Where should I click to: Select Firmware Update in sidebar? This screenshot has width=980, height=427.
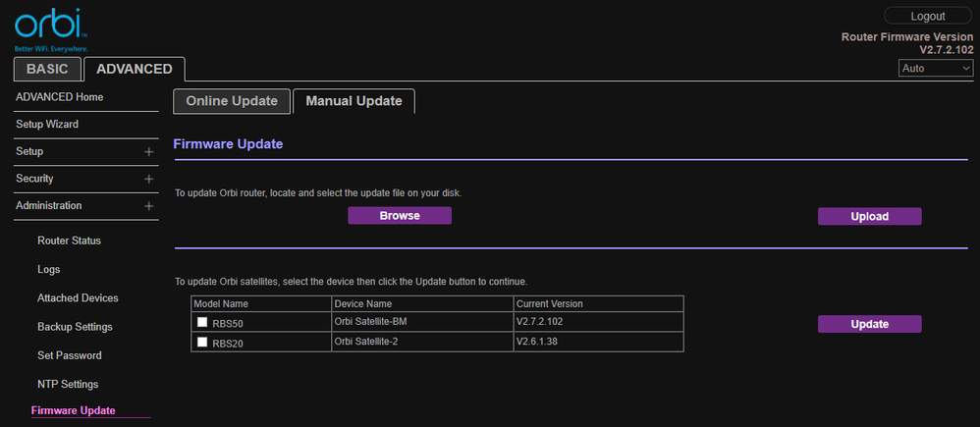(x=73, y=410)
